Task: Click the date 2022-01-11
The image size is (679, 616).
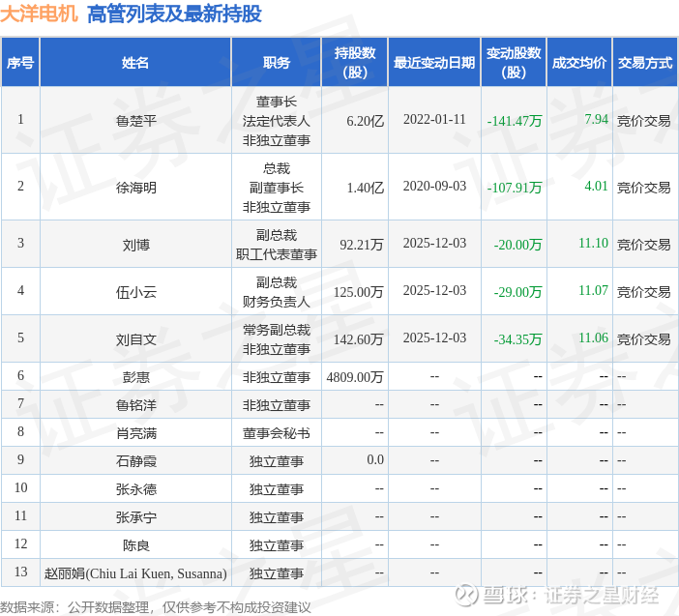Action: coord(434,119)
